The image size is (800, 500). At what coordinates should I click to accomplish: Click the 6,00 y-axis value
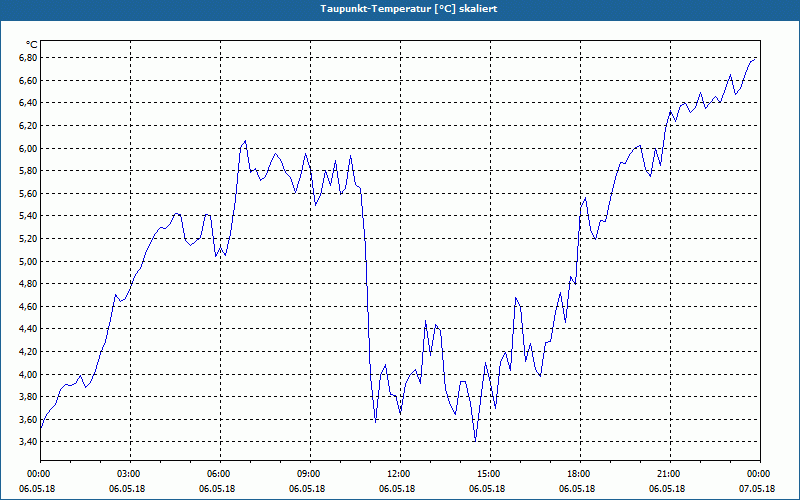click(x=29, y=148)
